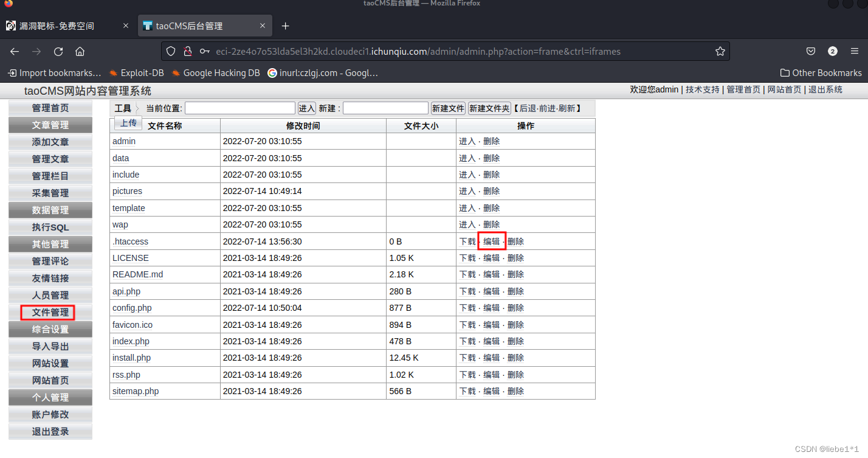Open 技术支持 link in header
Viewport: 868px width, 458px height.
tap(703, 89)
